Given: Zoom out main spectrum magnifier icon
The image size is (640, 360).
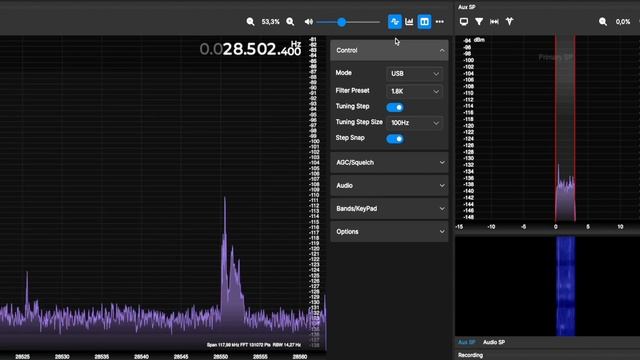Looking at the screenshot, I should [x=250, y=22].
